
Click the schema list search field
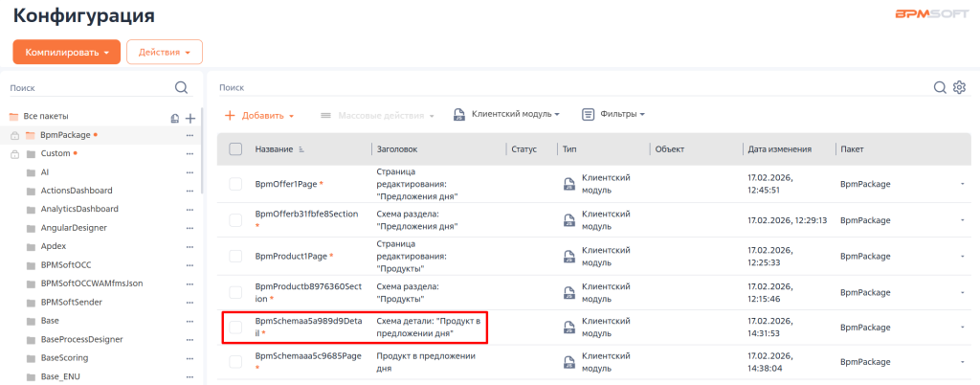pyautogui.click(x=565, y=87)
